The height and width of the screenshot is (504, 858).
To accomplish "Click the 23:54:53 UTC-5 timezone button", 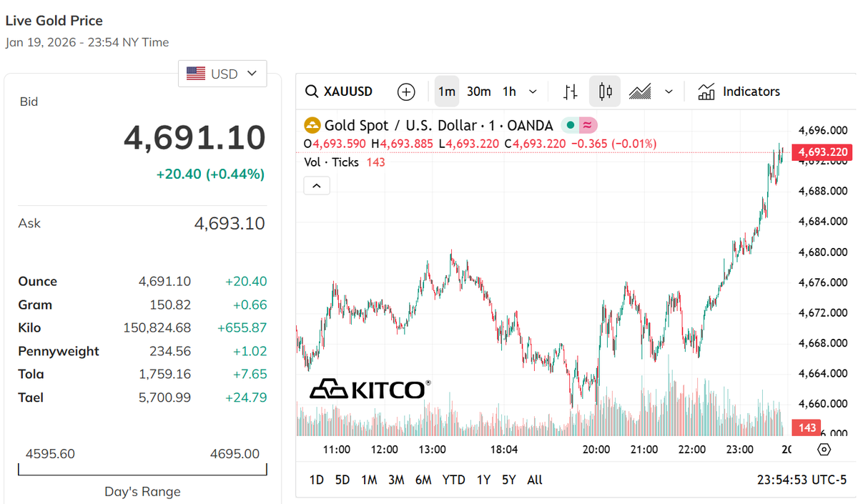I will [x=801, y=480].
